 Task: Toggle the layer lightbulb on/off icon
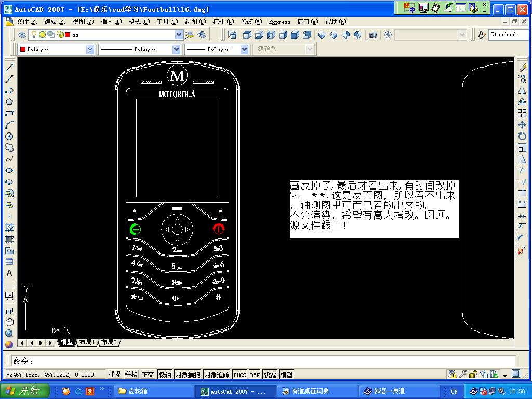point(34,34)
